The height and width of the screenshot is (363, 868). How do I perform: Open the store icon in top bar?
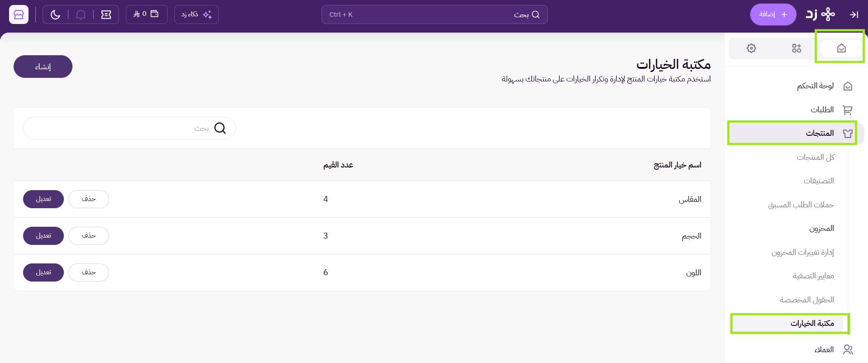(19, 14)
